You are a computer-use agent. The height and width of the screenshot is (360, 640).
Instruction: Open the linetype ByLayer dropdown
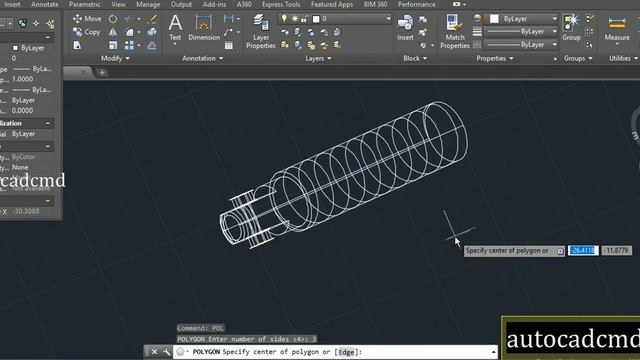click(x=554, y=44)
